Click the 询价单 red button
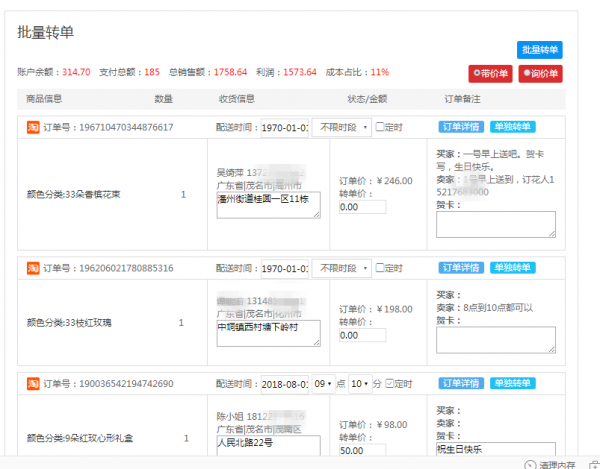This screenshot has height=469, width=600. pos(540,74)
